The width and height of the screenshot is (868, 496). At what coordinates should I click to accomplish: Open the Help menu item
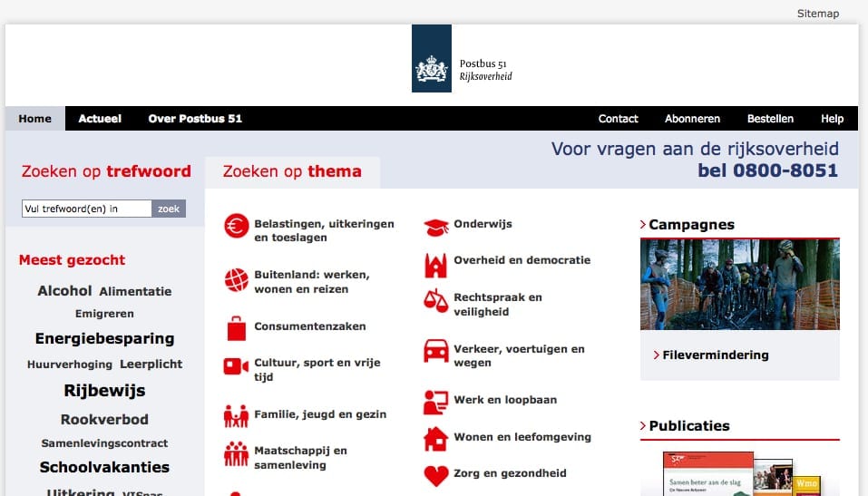point(832,119)
